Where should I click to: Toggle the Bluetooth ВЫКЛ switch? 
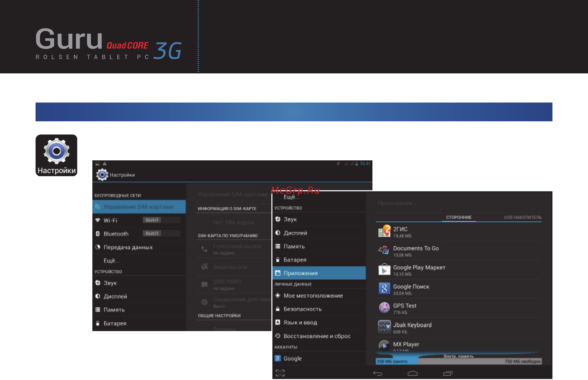tap(161, 233)
